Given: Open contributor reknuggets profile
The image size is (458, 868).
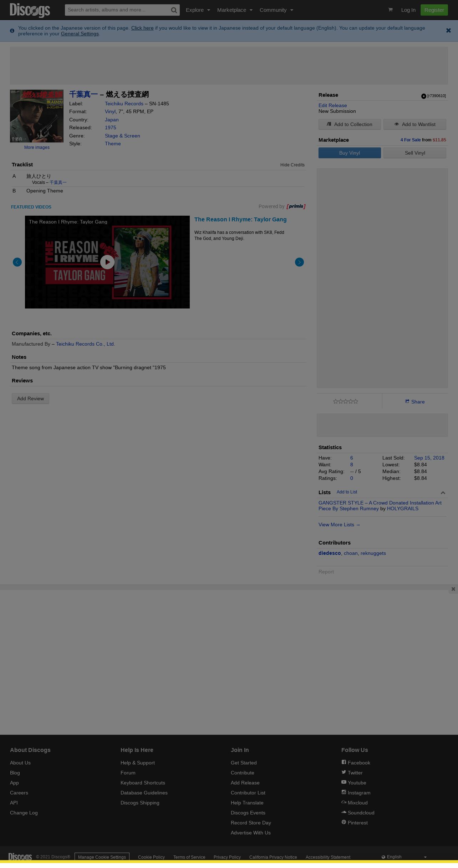Looking at the screenshot, I should click(x=373, y=553).
